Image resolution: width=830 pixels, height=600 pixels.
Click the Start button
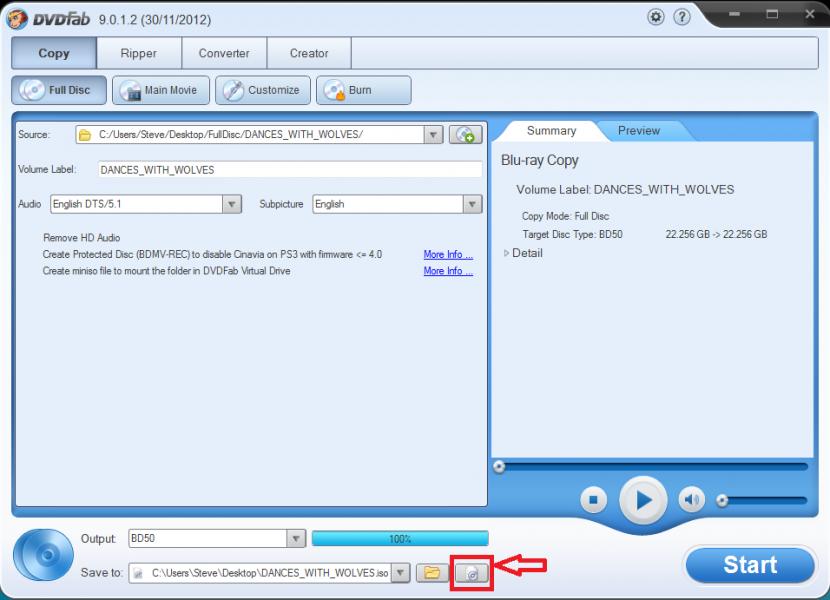coord(750,565)
